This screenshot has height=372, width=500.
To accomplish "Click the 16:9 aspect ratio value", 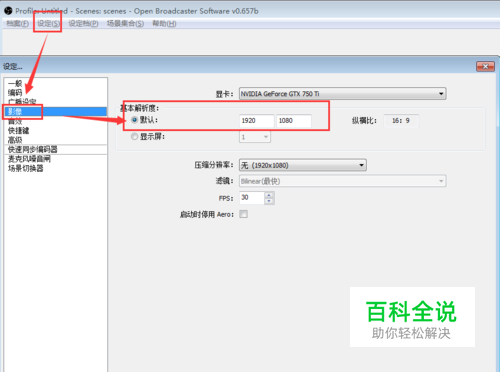I will [401, 121].
